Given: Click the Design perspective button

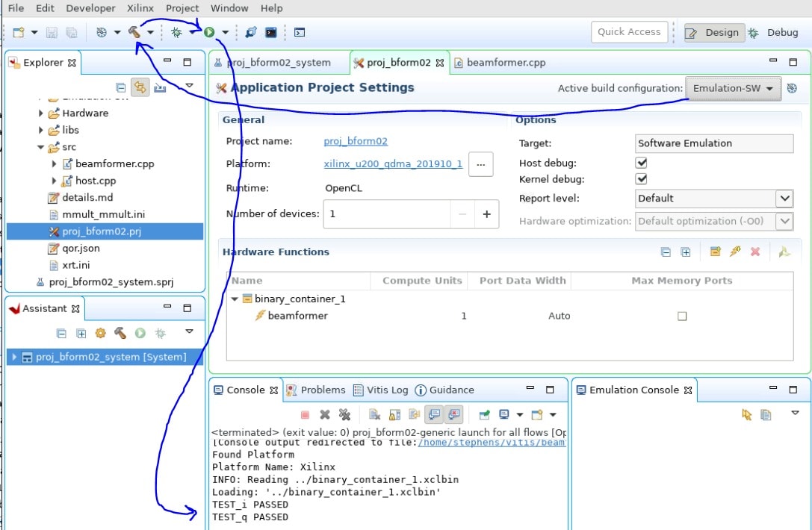Looking at the screenshot, I should (x=715, y=32).
